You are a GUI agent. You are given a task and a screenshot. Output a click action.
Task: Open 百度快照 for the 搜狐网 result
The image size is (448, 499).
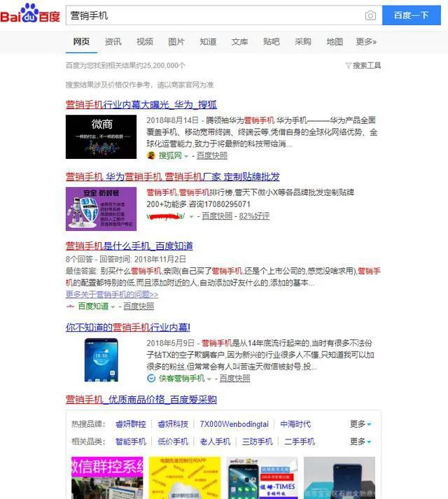coord(211,155)
